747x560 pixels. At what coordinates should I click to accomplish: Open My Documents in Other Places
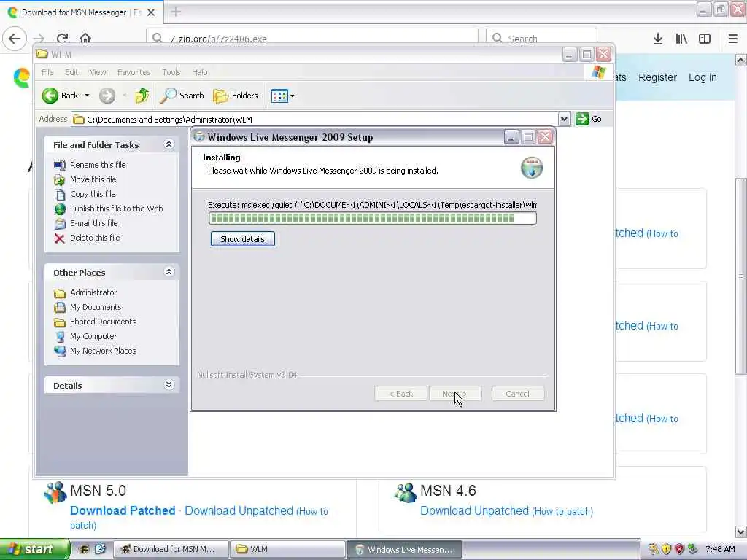point(96,307)
